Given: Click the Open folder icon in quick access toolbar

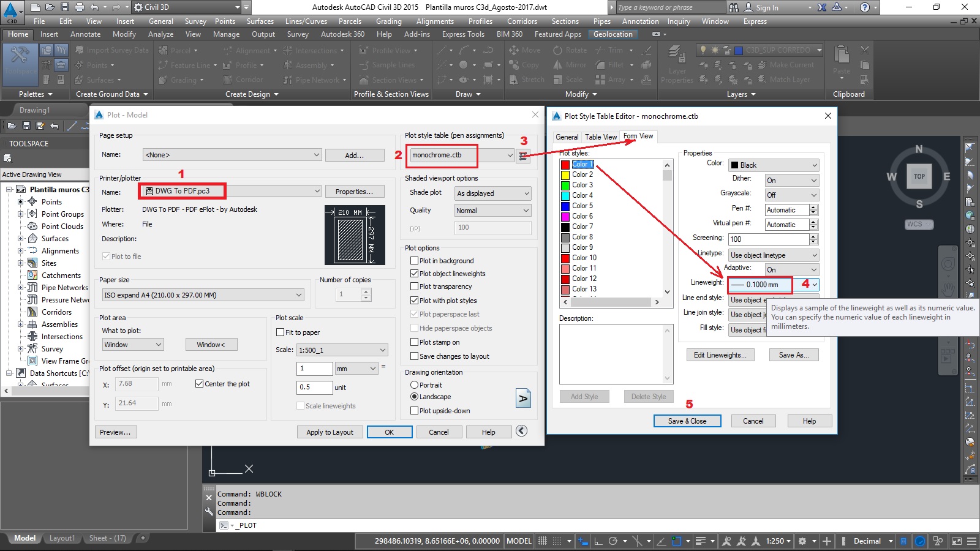Looking at the screenshot, I should [50, 7].
